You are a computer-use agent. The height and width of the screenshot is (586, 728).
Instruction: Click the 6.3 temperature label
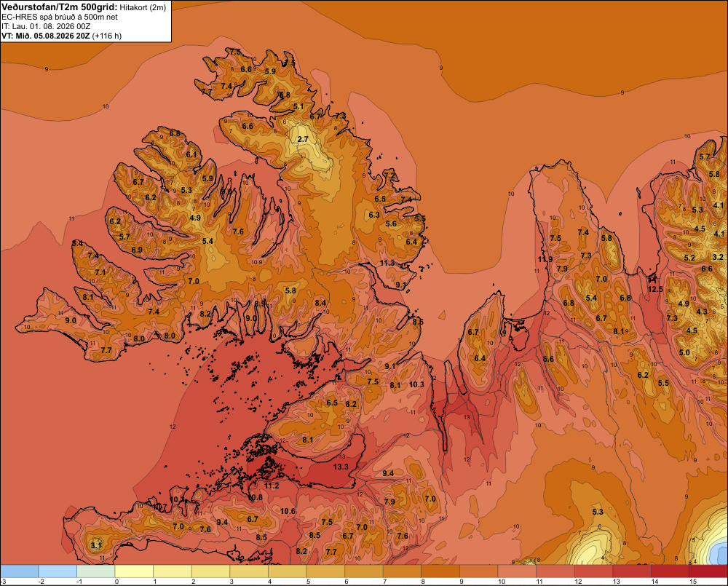tap(374, 215)
